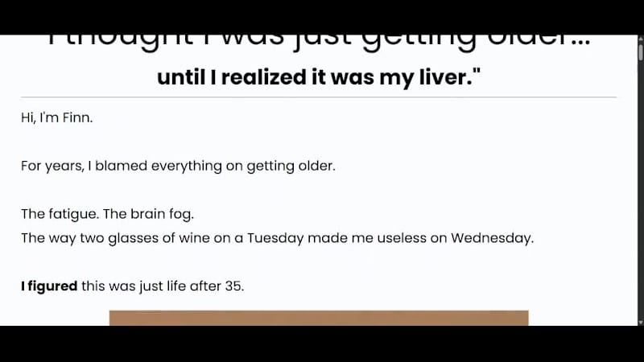This screenshot has height=362, width=644.
Task: Click the partially cut-off headline at top
Action: tap(318, 42)
